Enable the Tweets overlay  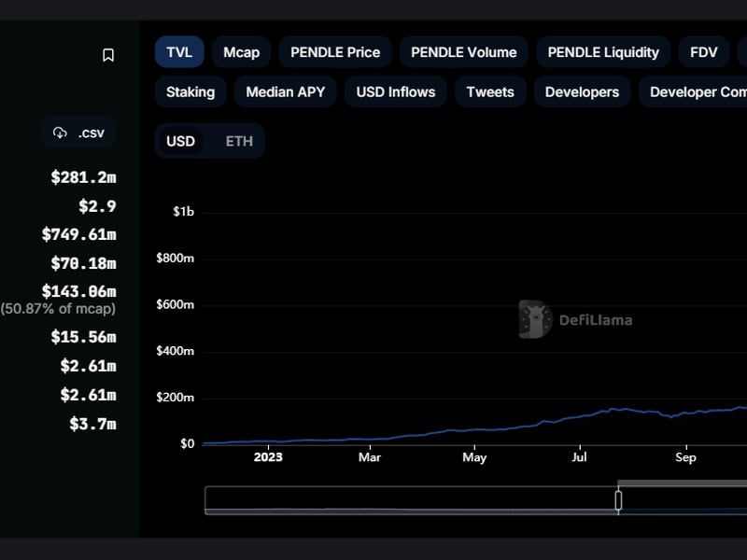coord(489,91)
